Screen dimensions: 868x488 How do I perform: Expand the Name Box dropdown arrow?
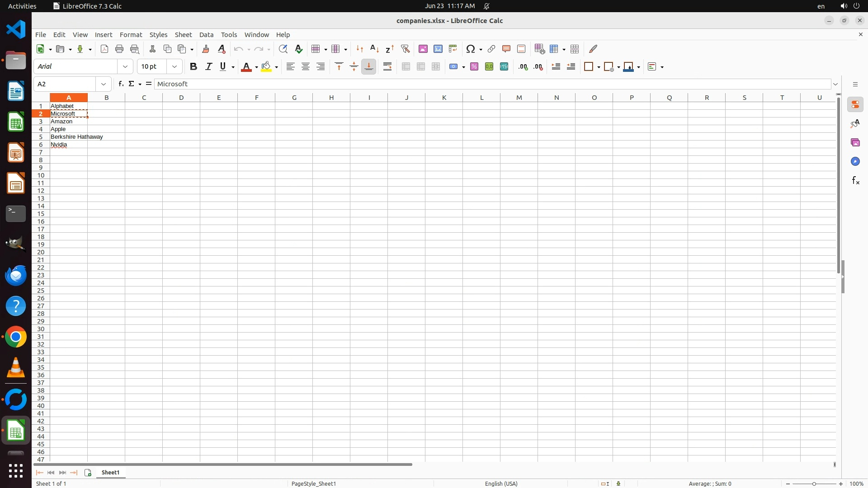tap(104, 84)
